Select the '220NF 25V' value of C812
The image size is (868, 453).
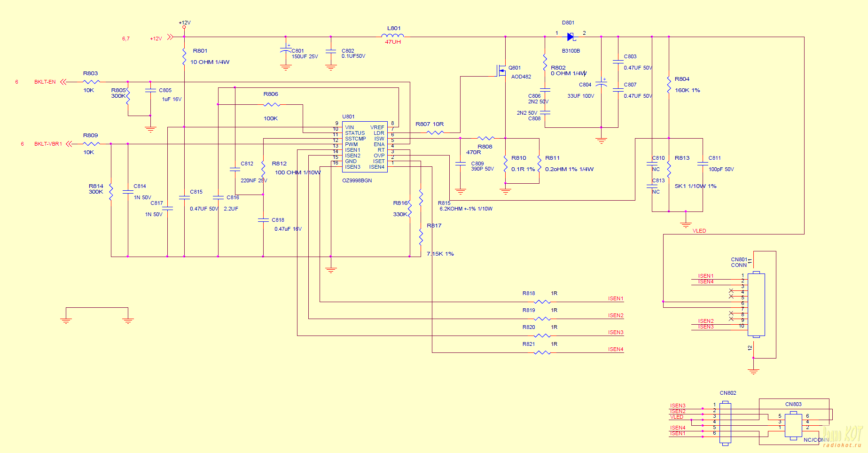tap(254, 180)
